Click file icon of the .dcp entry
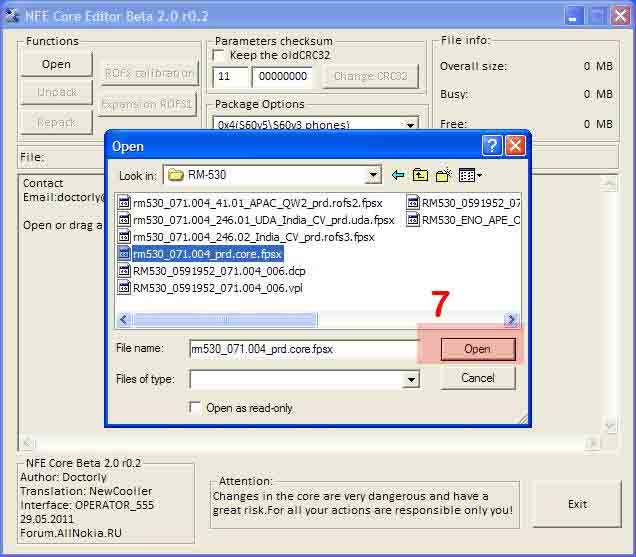Viewport: 636px width, 557px height. pyautogui.click(x=124, y=271)
